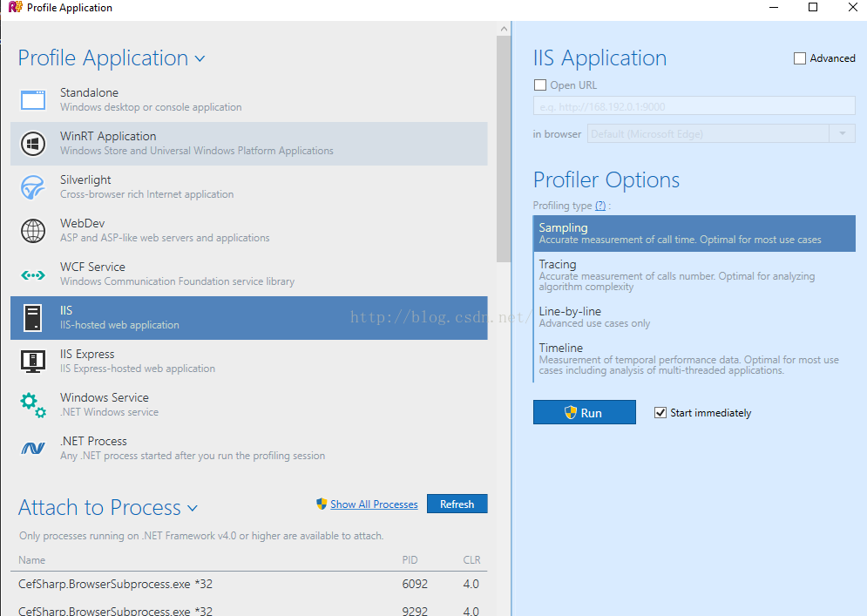Click shield icon beside Show All Processes
The image size is (867, 616).
click(x=322, y=504)
